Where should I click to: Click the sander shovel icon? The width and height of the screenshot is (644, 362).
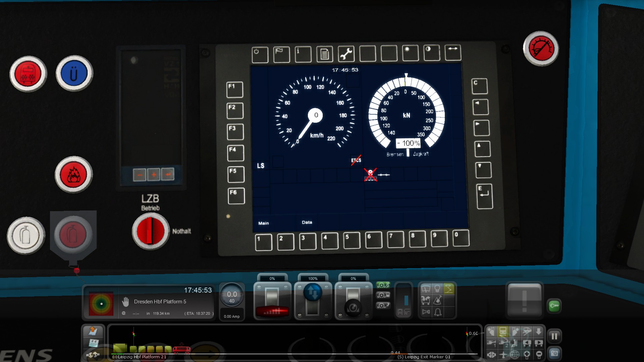[437, 301]
